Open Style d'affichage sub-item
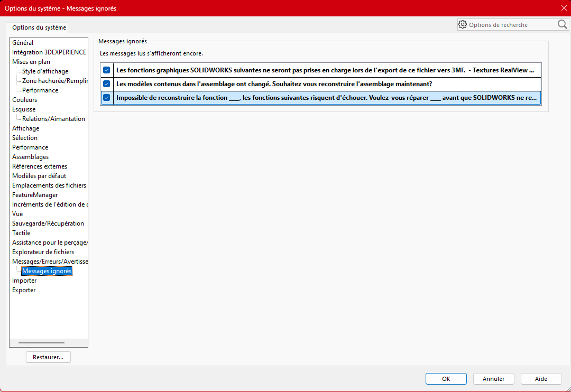The width and height of the screenshot is (571, 392). (45, 71)
